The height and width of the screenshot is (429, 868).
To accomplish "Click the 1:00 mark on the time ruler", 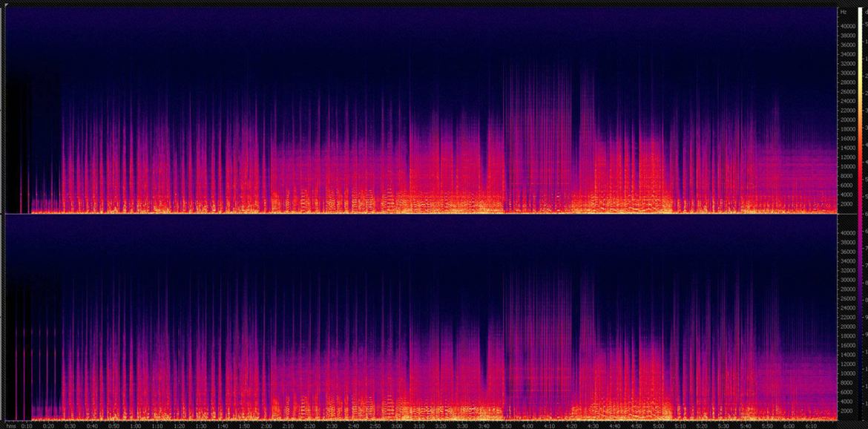I will point(135,426).
